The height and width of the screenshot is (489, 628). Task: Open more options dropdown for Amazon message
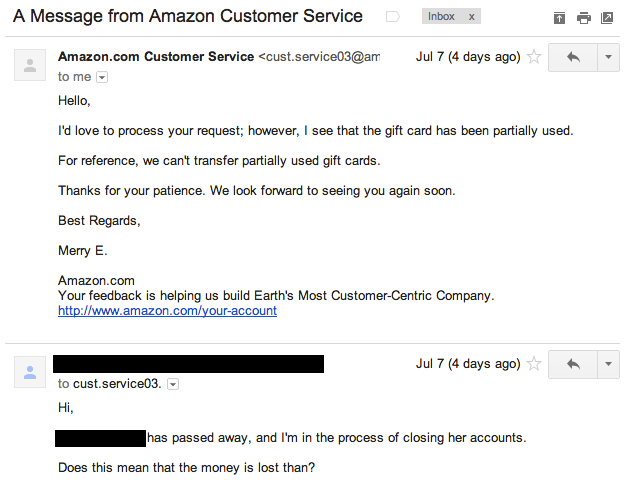608,57
